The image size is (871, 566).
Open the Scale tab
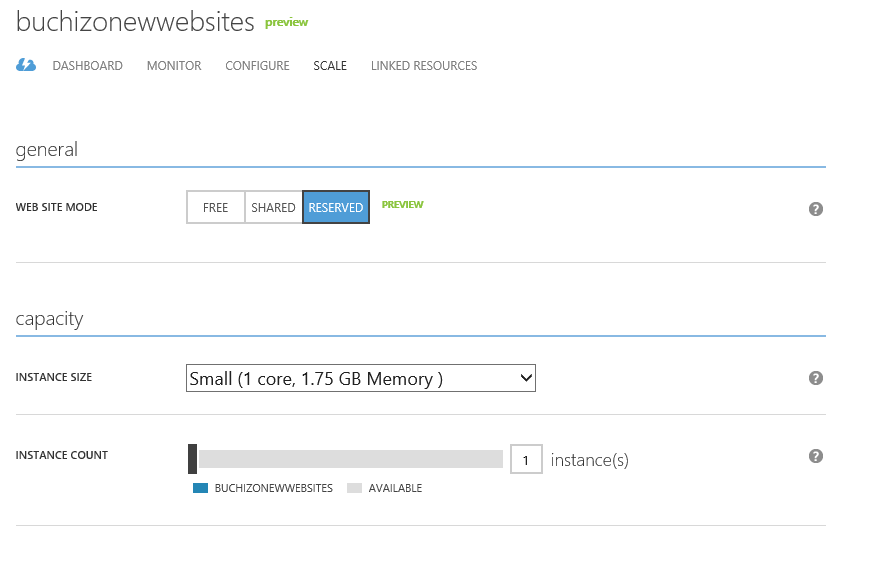(330, 66)
